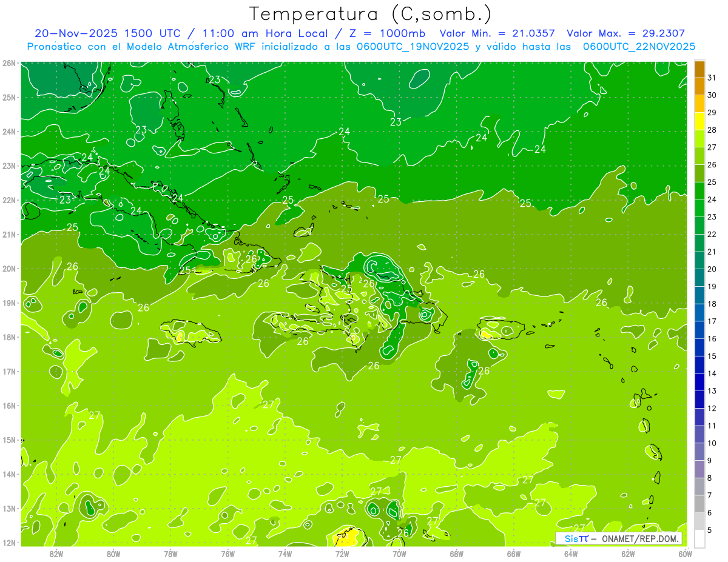
Task: Click the 16N latitude axis label
Action: [8, 406]
